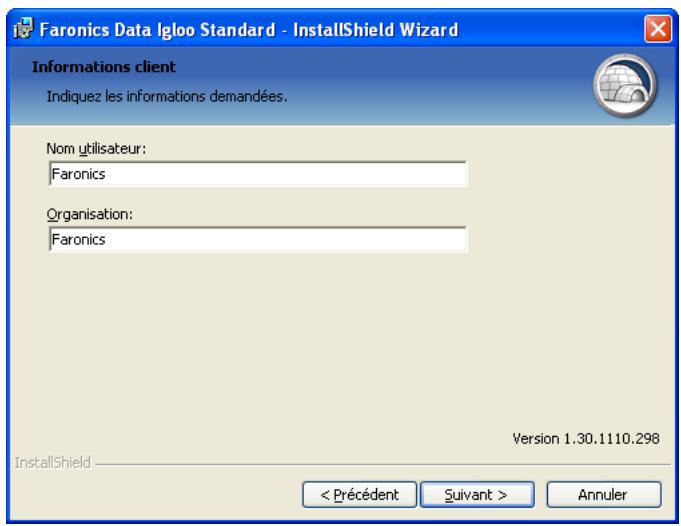Focus the Nom utilisateur input field
Viewport: 681px width, 526px height.
coord(258,174)
